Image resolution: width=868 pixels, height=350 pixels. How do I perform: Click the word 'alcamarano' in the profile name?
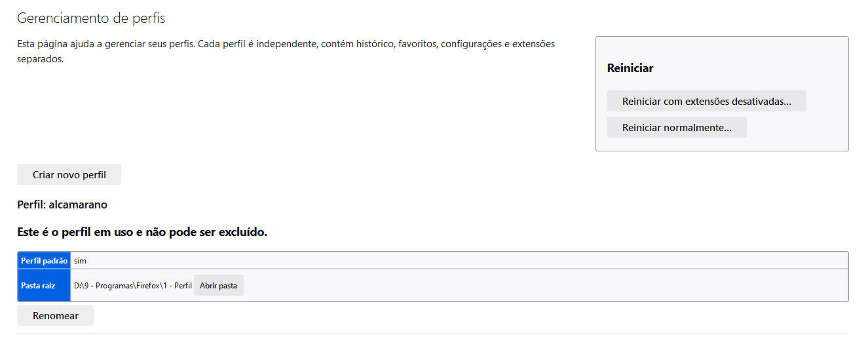click(78, 204)
